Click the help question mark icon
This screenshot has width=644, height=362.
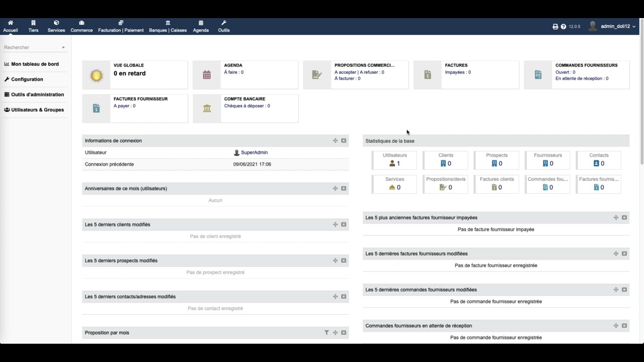tap(563, 27)
